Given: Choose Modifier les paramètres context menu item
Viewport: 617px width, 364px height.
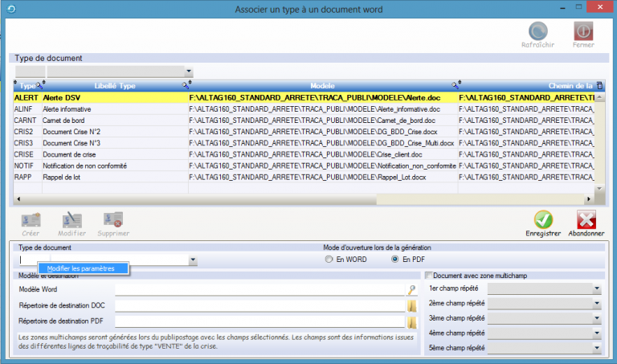Looking at the screenshot, I should 80,268.
